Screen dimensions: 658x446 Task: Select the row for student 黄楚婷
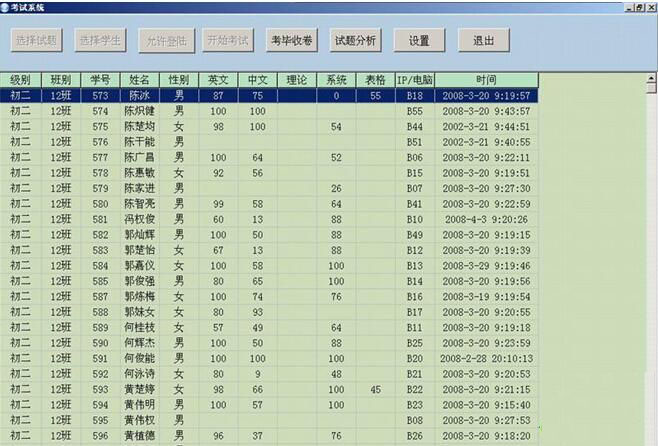tap(139, 389)
